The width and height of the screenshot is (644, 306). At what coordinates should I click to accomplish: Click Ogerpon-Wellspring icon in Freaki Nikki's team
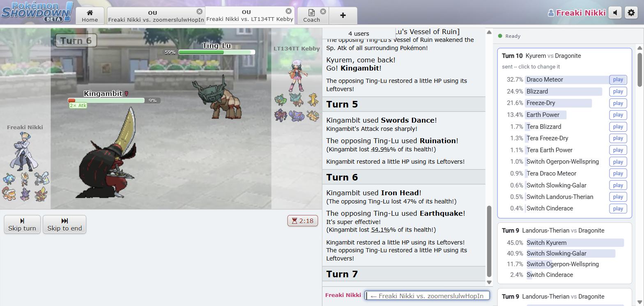(9, 179)
